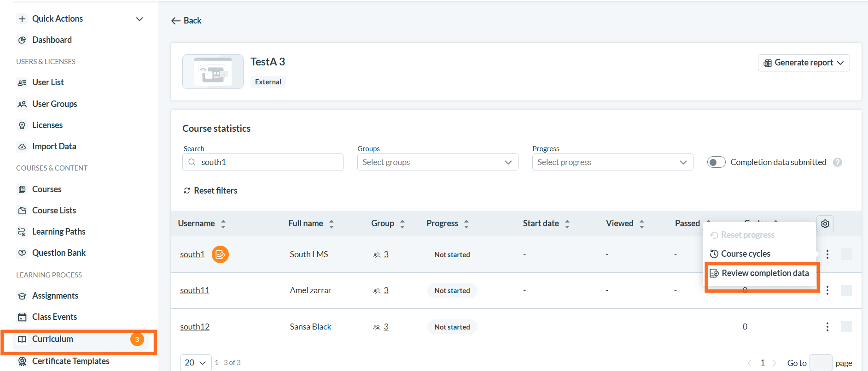Open the three-dot menu for south12

pyautogui.click(x=827, y=327)
